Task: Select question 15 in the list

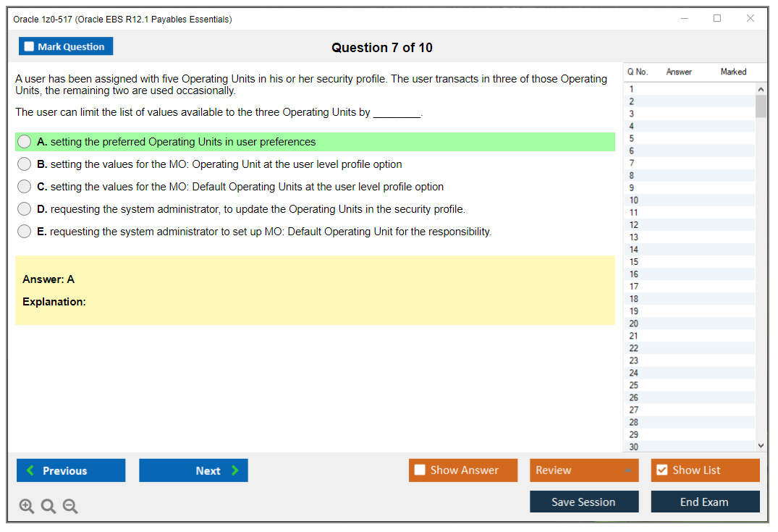Action: coord(634,261)
